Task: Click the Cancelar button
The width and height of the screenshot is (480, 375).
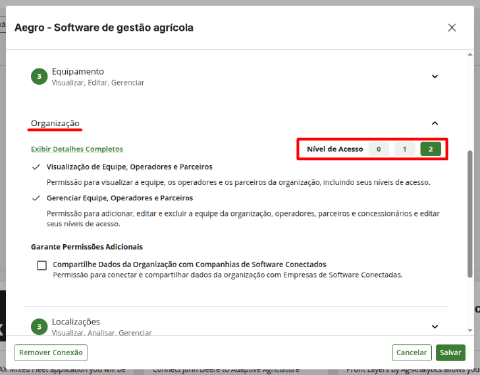Action: (x=412, y=352)
